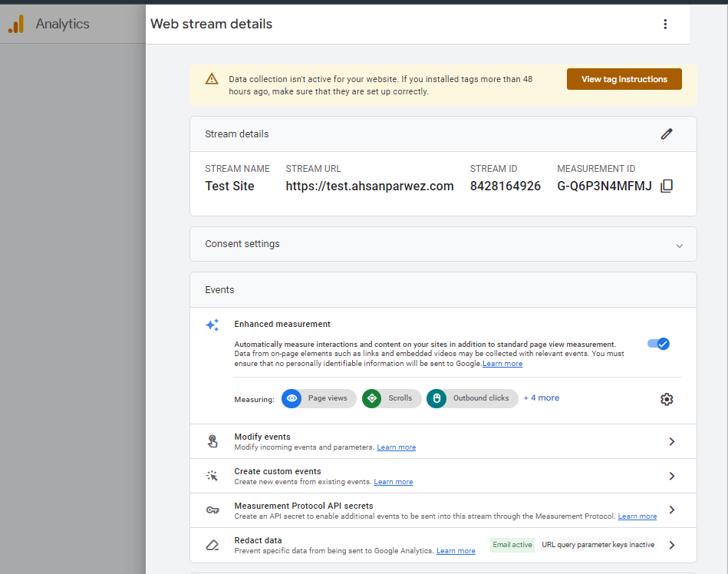
Task: Open enhanced measurement settings gear icon
Action: [x=667, y=399]
